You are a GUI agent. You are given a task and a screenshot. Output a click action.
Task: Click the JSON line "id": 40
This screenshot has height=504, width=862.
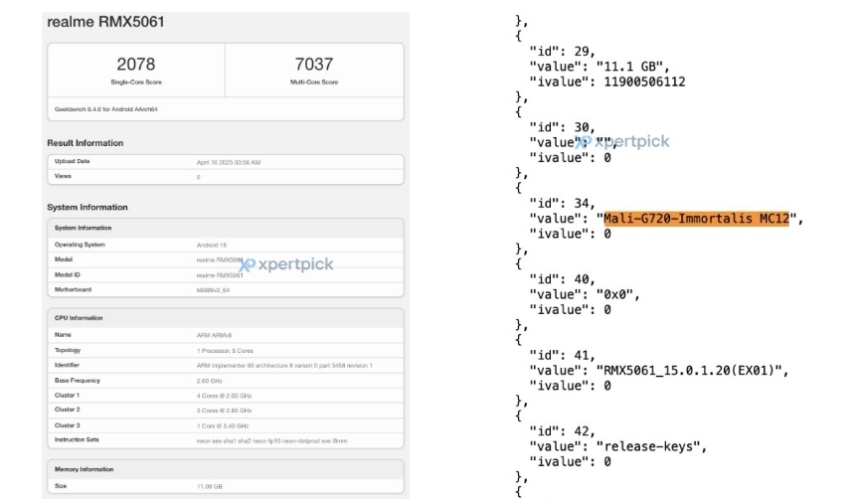coord(563,278)
